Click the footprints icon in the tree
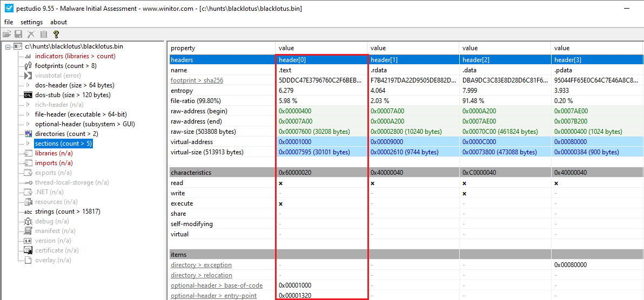644x300 pixels. pyautogui.click(x=28, y=66)
